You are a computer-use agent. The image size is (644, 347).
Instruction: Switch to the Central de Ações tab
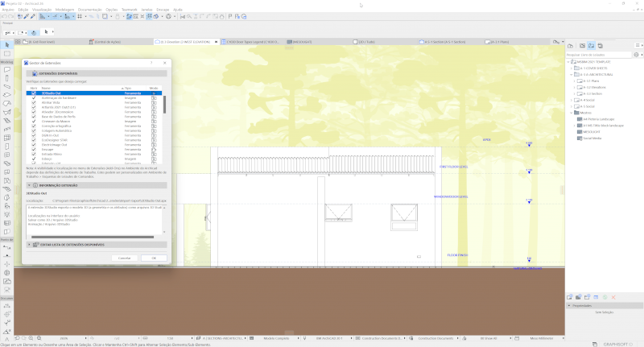[108, 41]
